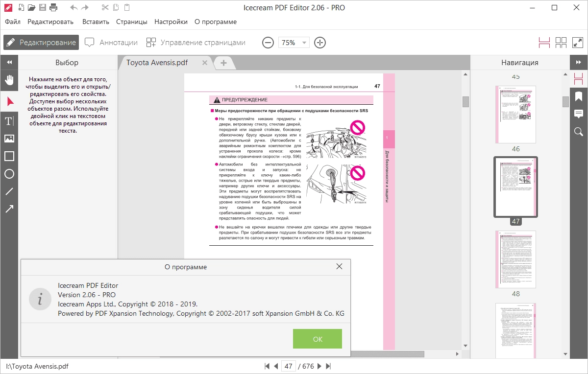The width and height of the screenshot is (588, 374).
Task: Select the Rectangle drawing tool
Action: coord(9,156)
